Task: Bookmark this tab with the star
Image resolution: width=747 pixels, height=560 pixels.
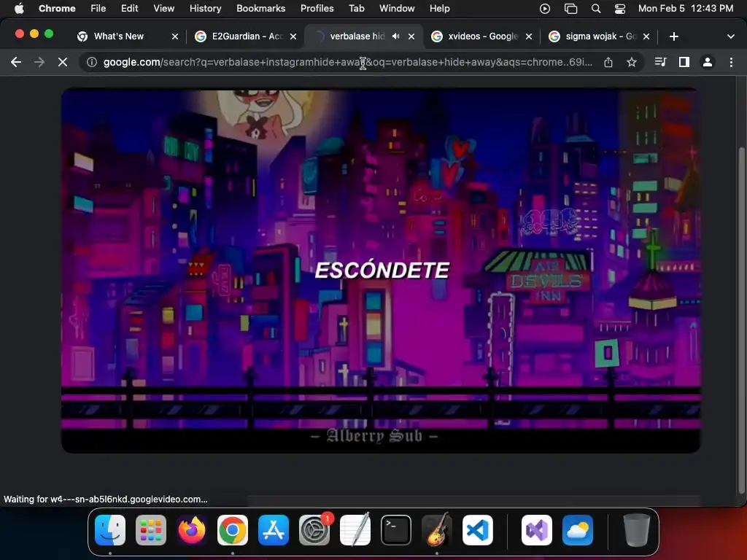Action: tap(632, 62)
